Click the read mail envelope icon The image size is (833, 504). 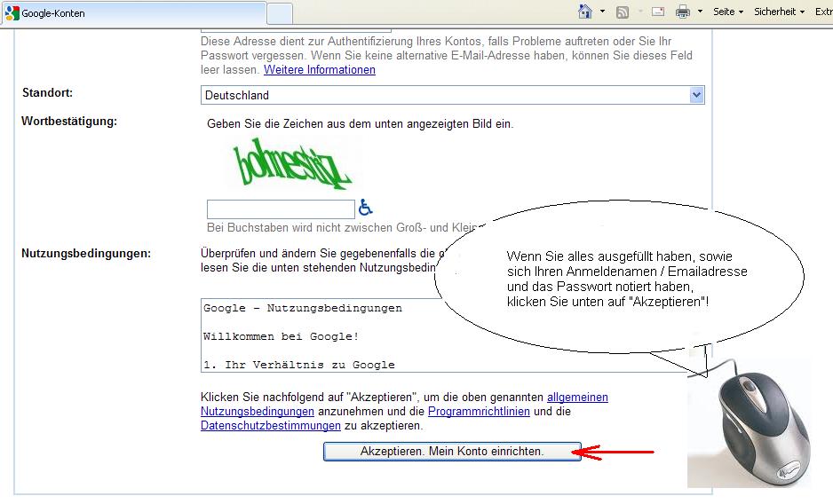[658, 12]
